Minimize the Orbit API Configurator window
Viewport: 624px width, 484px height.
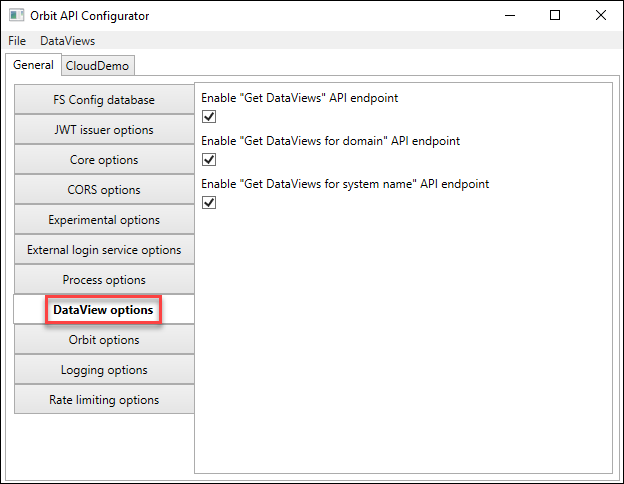[x=510, y=16]
